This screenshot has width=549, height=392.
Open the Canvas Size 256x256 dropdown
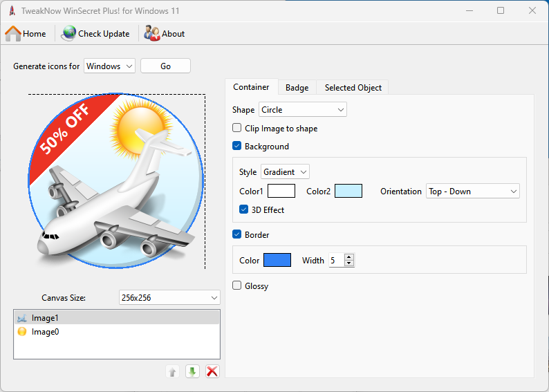tap(169, 297)
